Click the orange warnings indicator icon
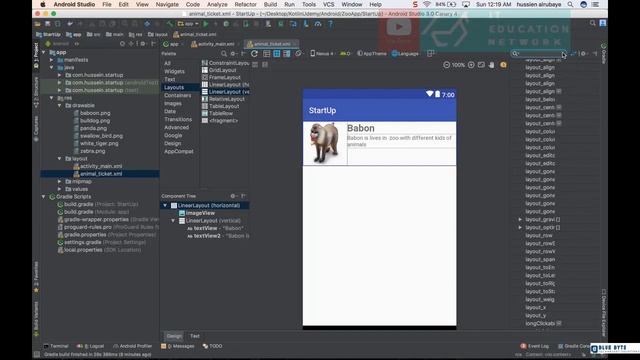Viewport: 640px width, 360px height. pyautogui.click(x=503, y=65)
